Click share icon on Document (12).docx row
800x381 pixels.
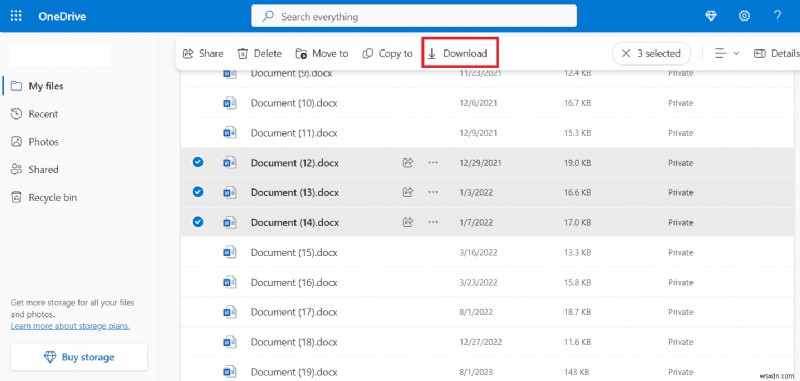[x=408, y=163]
